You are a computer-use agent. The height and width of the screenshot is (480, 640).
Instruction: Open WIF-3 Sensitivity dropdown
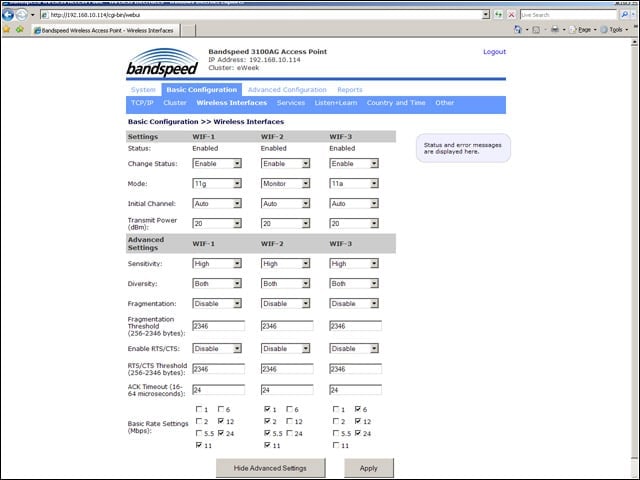coord(354,264)
